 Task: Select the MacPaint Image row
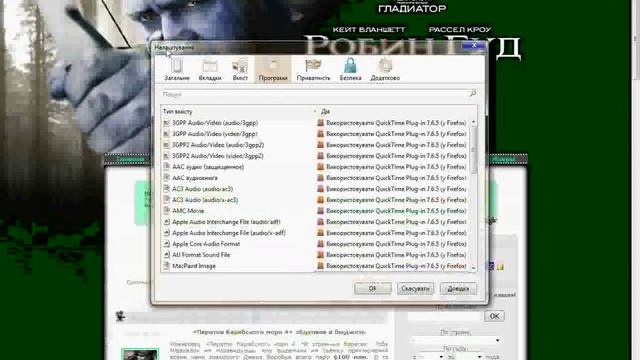point(315,266)
